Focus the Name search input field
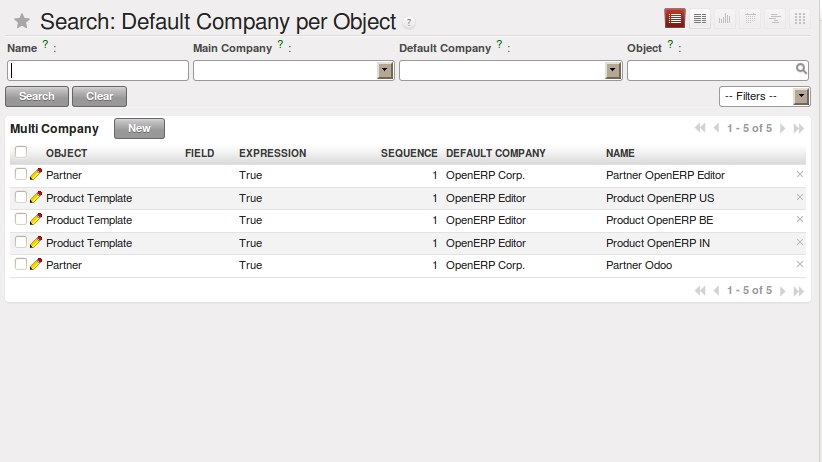This screenshot has height=462, width=822. tap(98, 71)
